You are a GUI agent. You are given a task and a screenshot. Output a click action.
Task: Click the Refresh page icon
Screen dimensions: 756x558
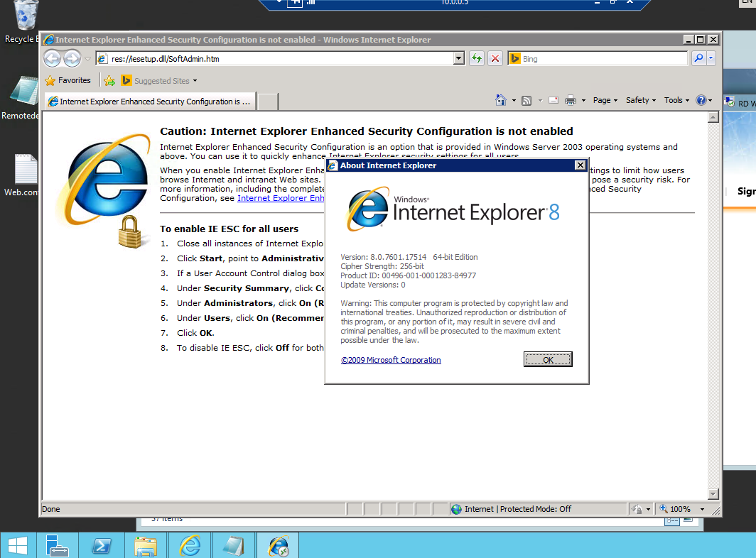click(x=477, y=59)
